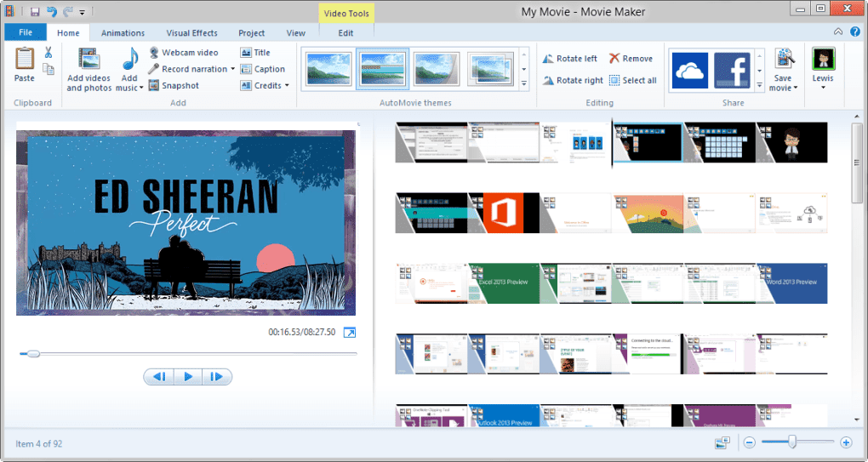Click the Copy icon under scissors
This screenshot has width=868, height=462.
49,69
